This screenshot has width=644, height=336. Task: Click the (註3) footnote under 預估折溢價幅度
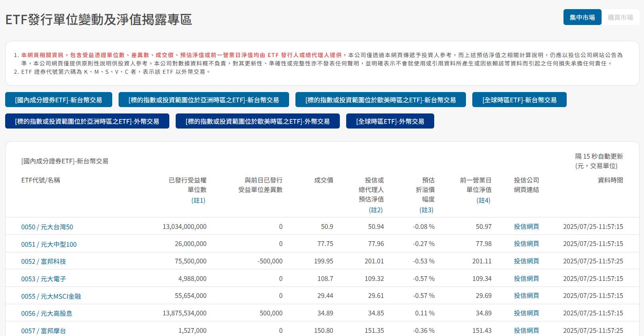[x=427, y=210]
